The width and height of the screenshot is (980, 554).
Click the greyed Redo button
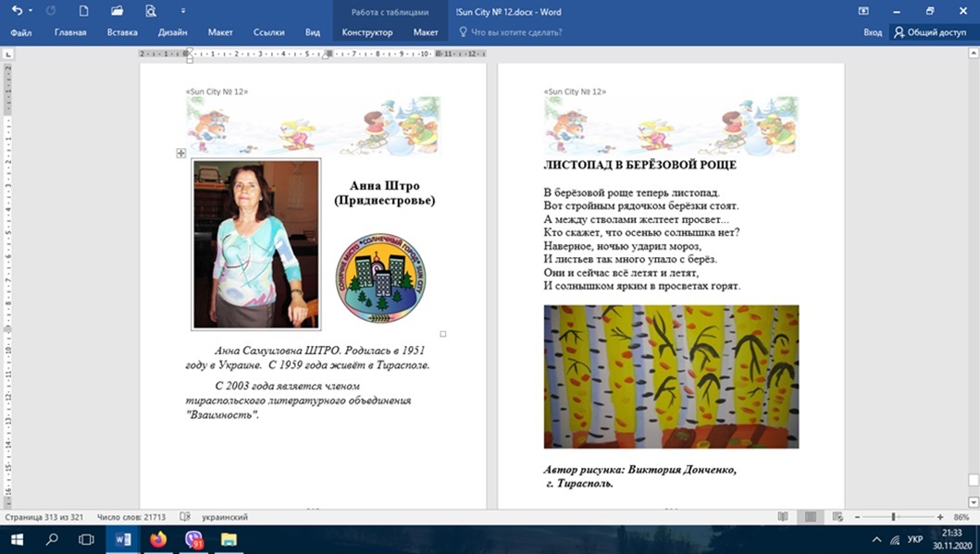pos(51,11)
